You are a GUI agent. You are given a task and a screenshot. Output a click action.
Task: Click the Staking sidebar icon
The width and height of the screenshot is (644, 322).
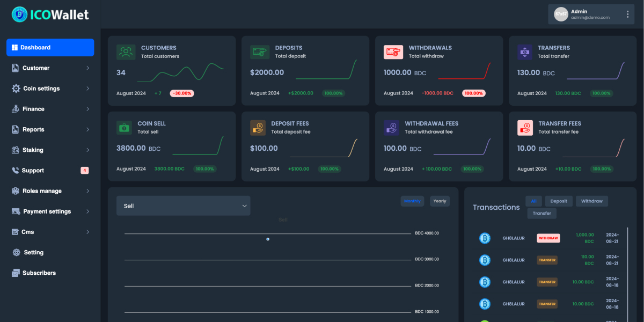coord(17,150)
